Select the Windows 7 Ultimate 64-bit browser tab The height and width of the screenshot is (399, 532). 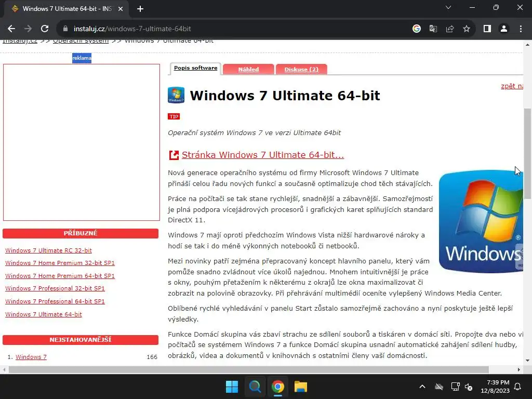66,9
